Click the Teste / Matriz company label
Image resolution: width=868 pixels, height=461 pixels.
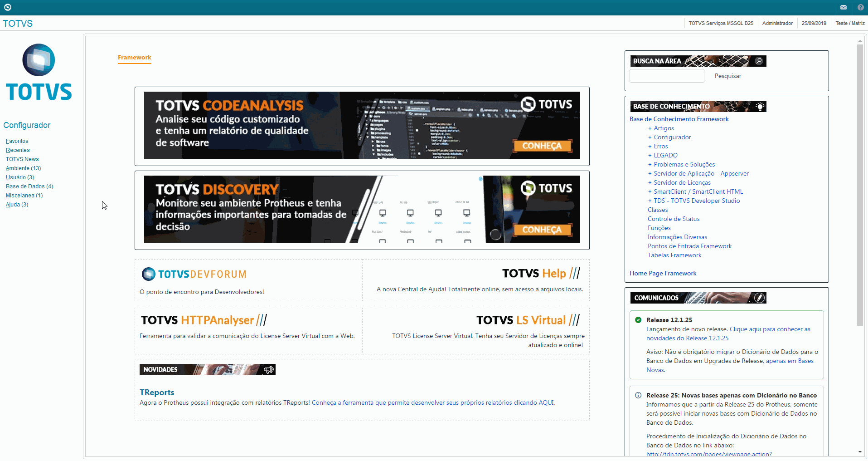coord(850,23)
